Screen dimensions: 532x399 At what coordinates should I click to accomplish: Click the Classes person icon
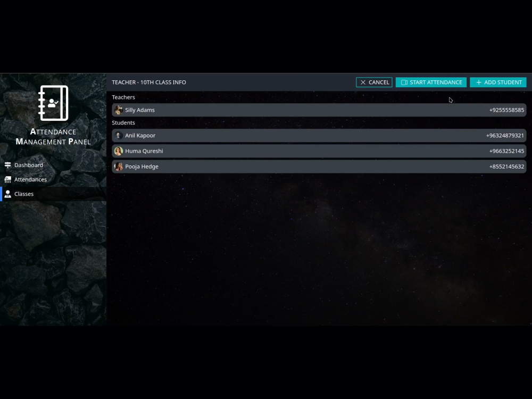tap(8, 194)
